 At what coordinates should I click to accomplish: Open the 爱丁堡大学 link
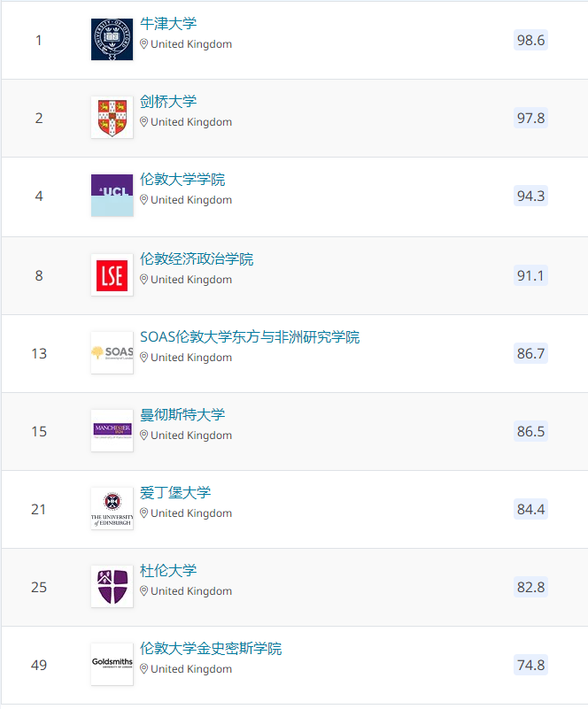(175, 493)
